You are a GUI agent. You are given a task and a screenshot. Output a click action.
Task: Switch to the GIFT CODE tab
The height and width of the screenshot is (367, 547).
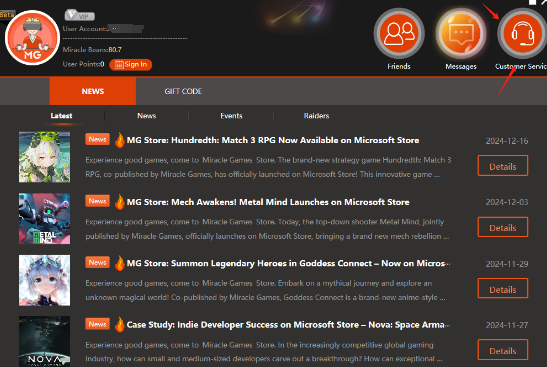coord(183,91)
